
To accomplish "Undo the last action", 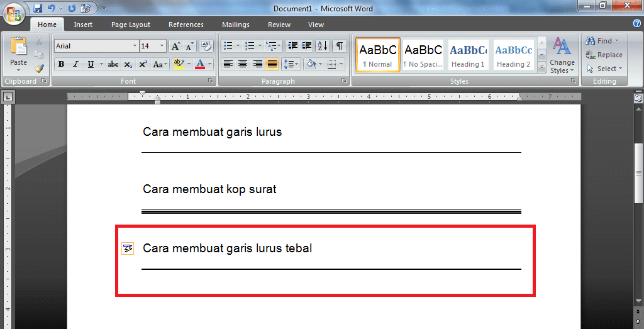I will pos(51,8).
